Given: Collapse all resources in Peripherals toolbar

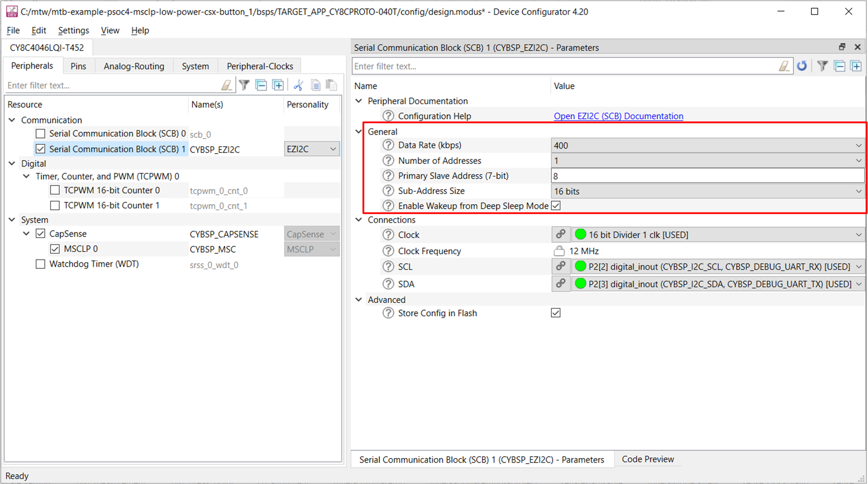Looking at the screenshot, I should [x=261, y=85].
